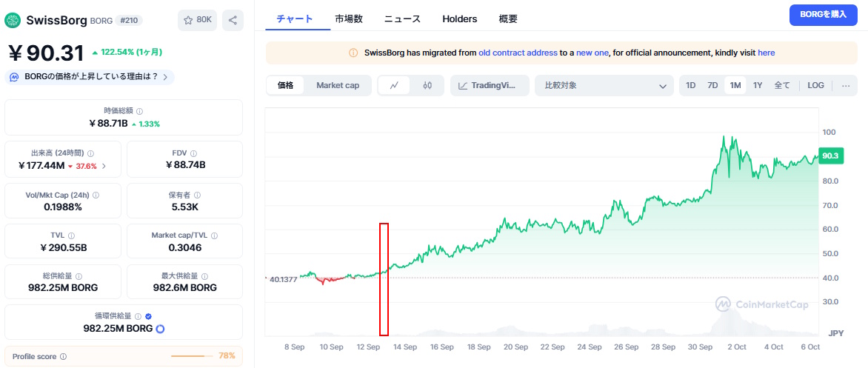Click the share icon next to the watchlist
Viewport: 868px width, 368px height.
tap(233, 20)
